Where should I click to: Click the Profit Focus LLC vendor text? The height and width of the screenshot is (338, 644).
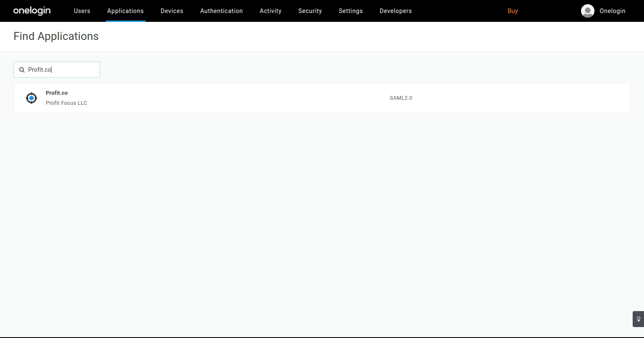point(66,103)
